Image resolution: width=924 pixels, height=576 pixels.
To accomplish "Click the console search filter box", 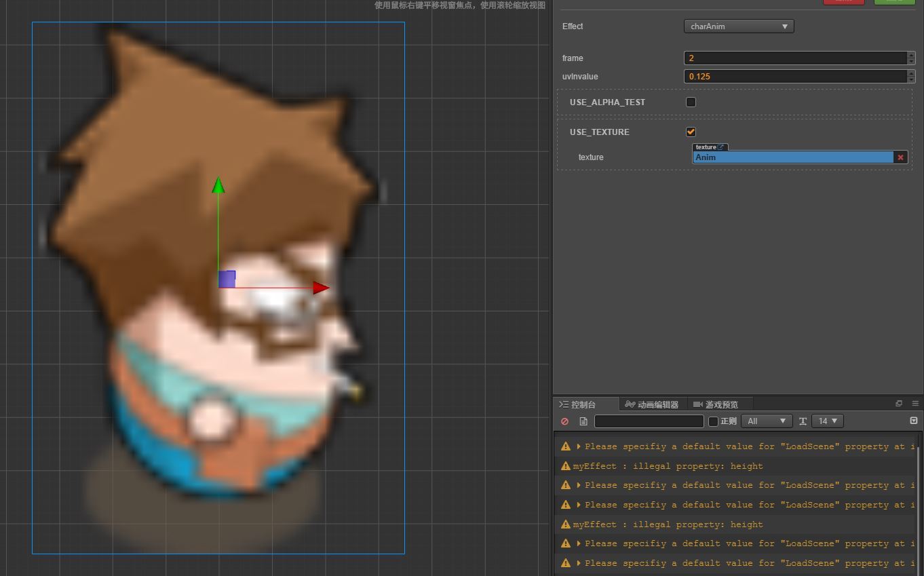I will click(x=649, y=421).
